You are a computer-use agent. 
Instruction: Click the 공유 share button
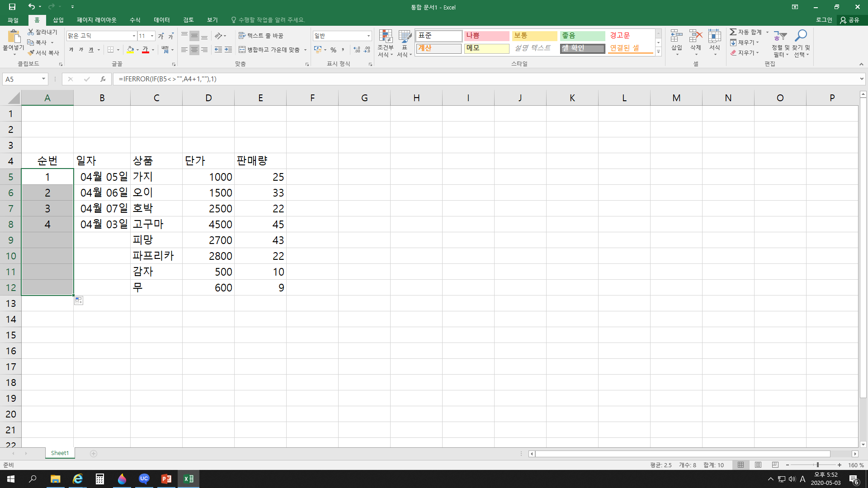[849, 20]
